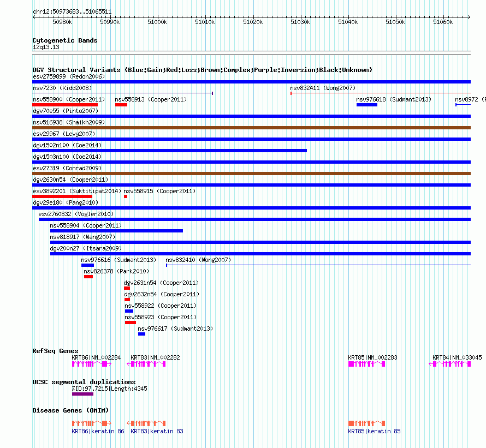Click the brown bar under nsv516938 (Shaikh2009)
Image resolution: width=486 pixels, height=448 pixels.
[251, 128]
